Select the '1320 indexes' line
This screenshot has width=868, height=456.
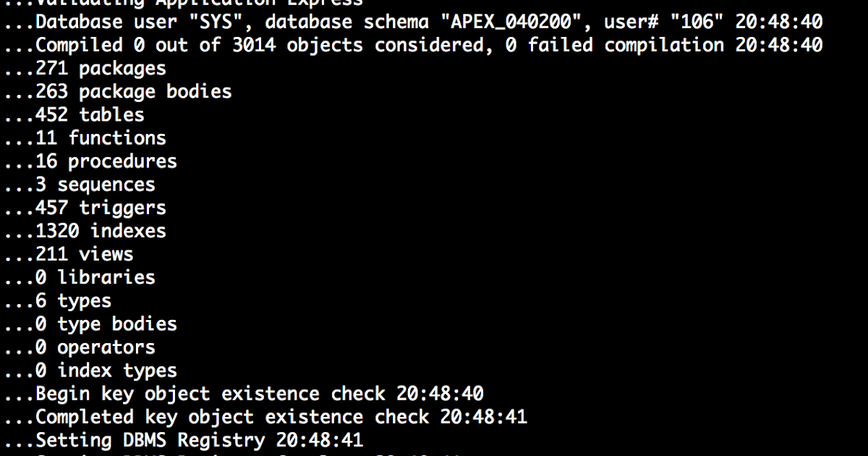pyautogui.click(x=85, y=231)
